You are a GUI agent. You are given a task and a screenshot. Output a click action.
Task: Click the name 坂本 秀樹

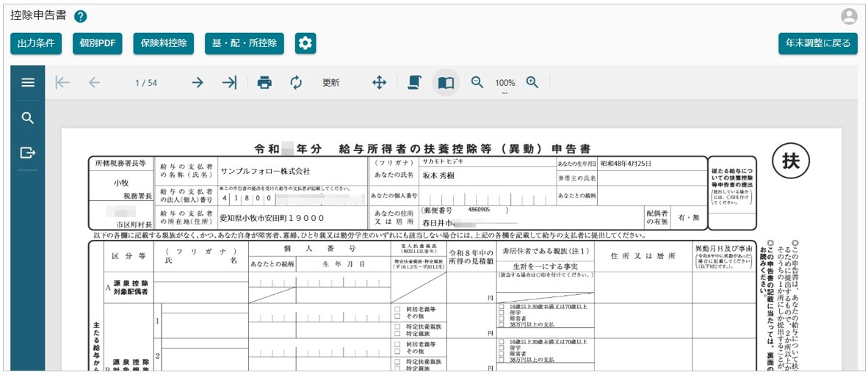[440, 175]
